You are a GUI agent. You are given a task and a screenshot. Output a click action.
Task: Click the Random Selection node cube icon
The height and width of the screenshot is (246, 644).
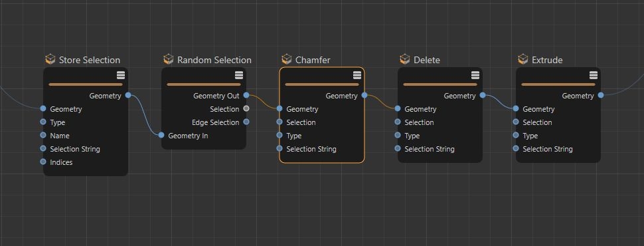[x=169, y=60]
